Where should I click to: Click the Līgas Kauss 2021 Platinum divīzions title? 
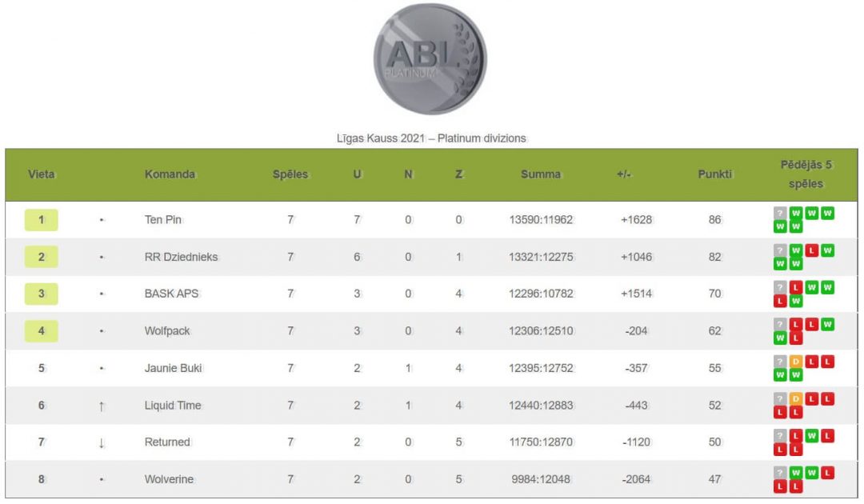[x=431, y=138]
